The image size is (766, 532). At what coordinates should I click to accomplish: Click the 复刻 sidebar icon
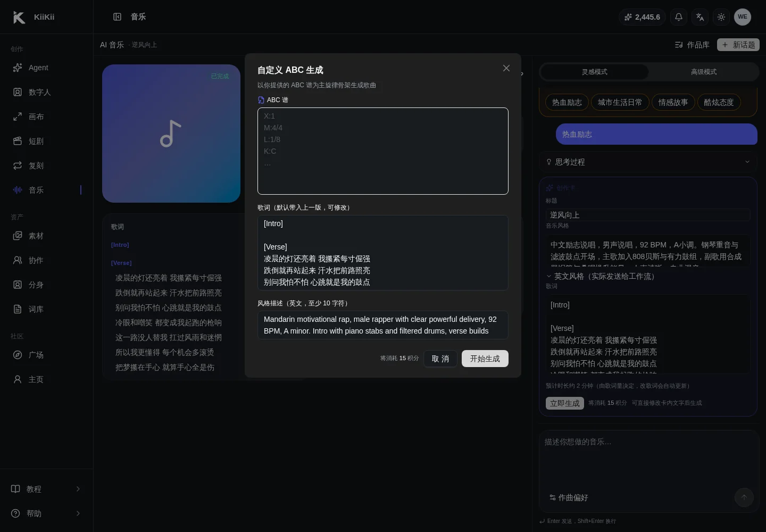18,165
